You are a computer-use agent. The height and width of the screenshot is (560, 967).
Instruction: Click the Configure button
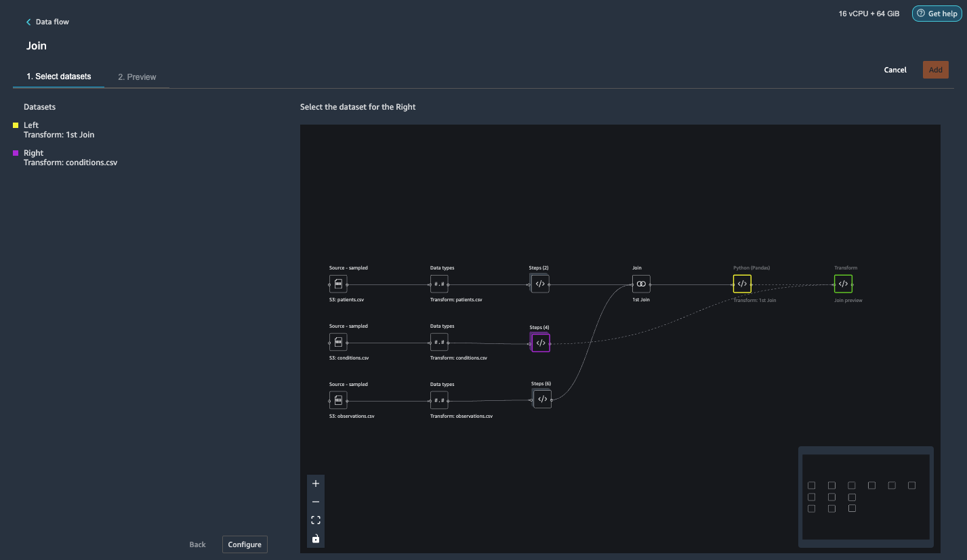pos(245,544)
